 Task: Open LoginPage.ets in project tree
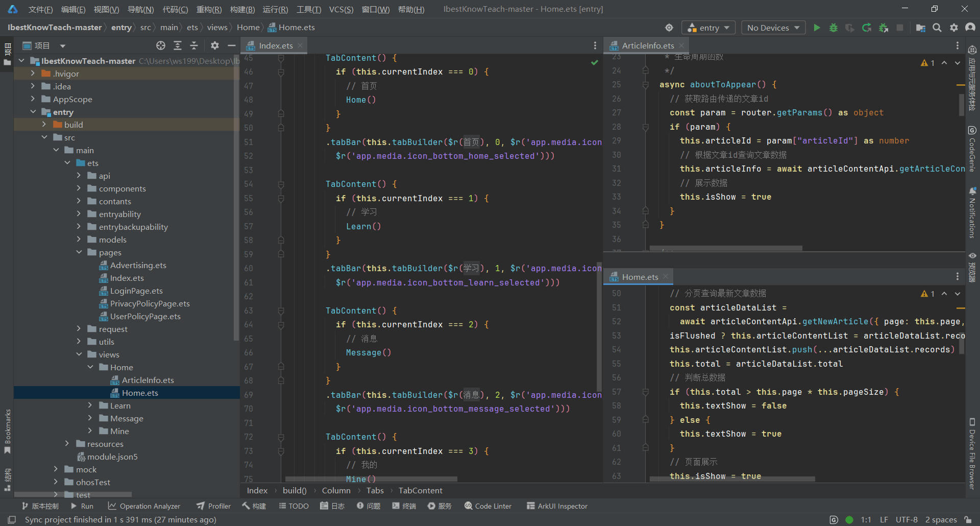136,291
